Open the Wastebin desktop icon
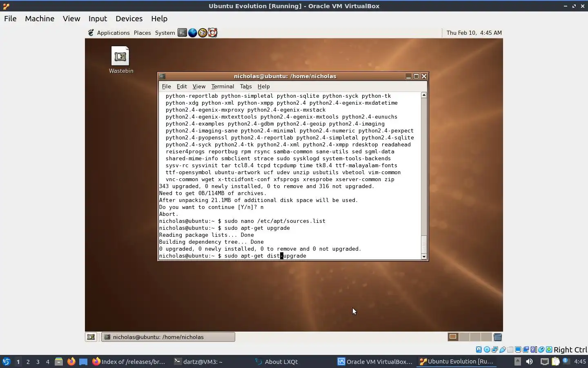This screenshot has width=588, height=368. 121,60
